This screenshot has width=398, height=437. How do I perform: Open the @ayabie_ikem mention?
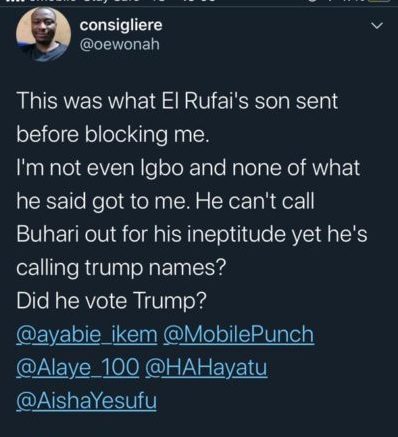(87, 335)
